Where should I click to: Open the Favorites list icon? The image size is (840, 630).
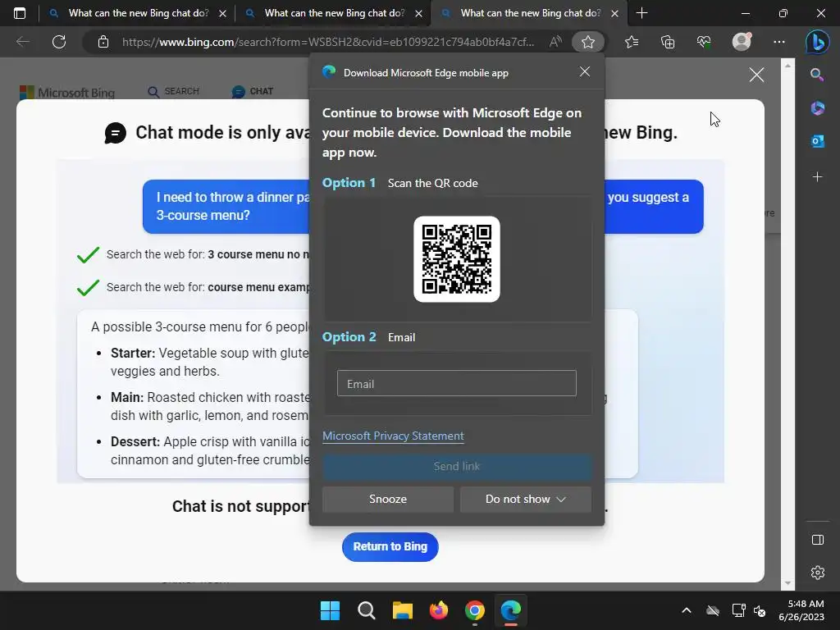point(632,42)
